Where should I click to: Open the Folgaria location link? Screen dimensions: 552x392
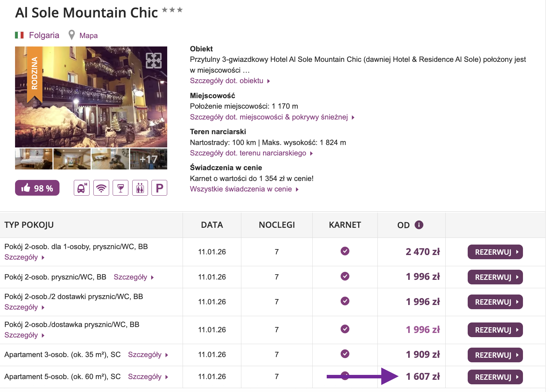(44, 35)
